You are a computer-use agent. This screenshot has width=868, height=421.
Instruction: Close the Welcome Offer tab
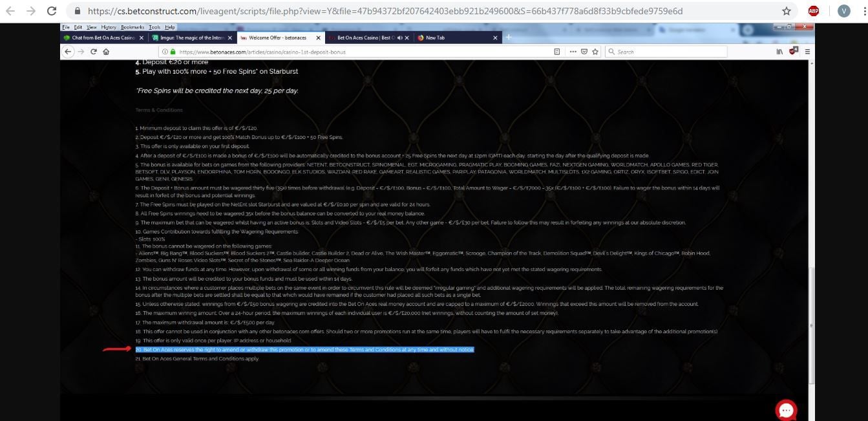tap(318, 38)
